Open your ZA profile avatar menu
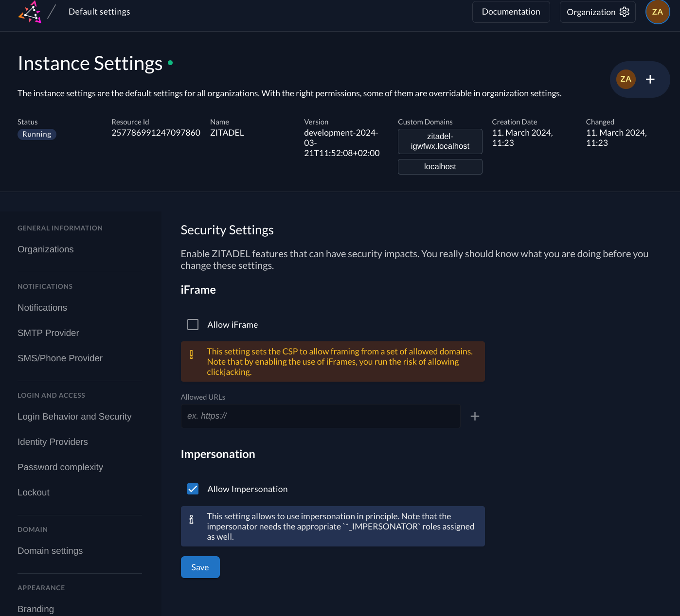 click(x=658, y=12)
